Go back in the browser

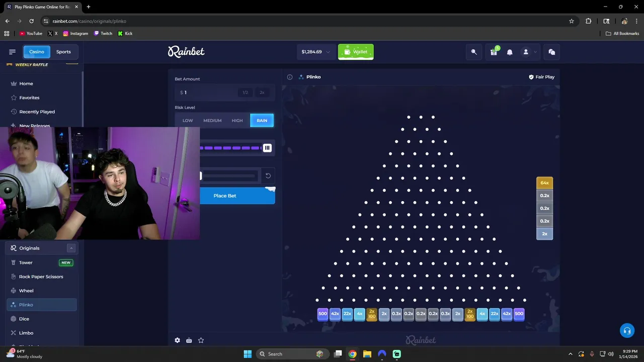tap(7, 21)
